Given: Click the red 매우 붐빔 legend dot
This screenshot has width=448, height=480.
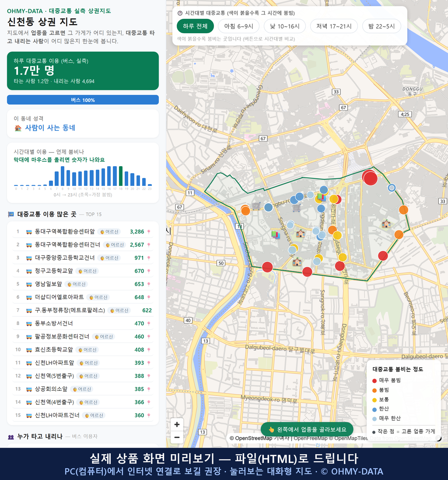Looking at the screenshot, I should pyautogui.click(x=374, y=381).
